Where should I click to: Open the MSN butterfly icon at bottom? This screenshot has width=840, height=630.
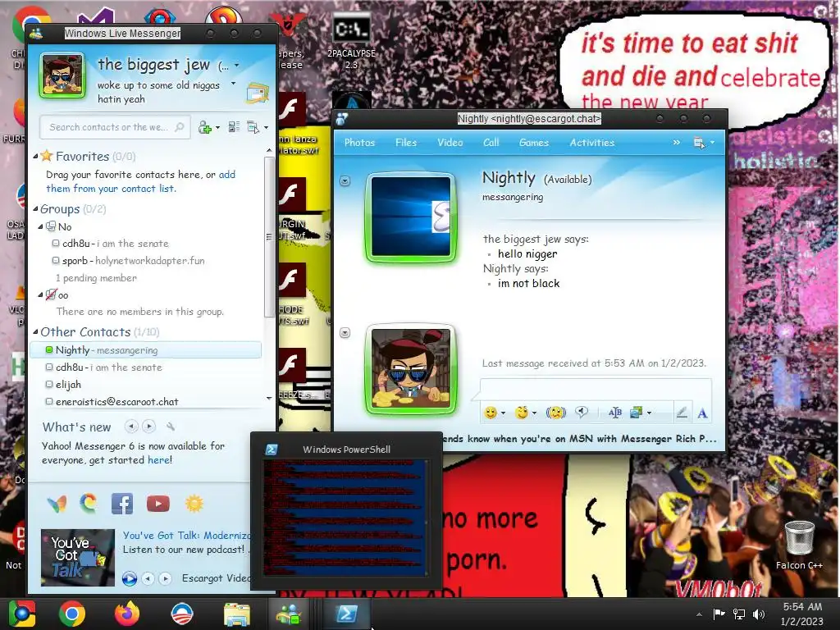click(x=57, y=504)
